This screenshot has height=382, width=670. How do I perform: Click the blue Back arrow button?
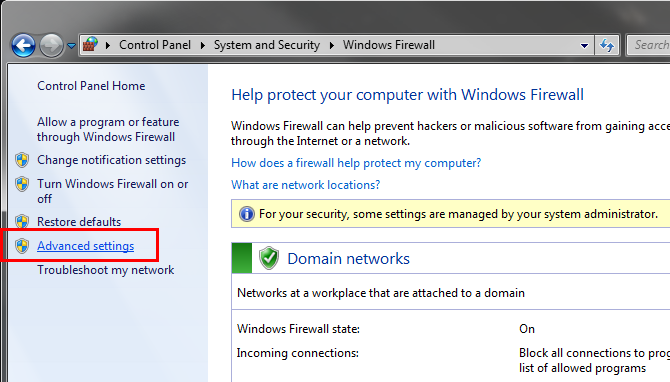click(23, 45)
